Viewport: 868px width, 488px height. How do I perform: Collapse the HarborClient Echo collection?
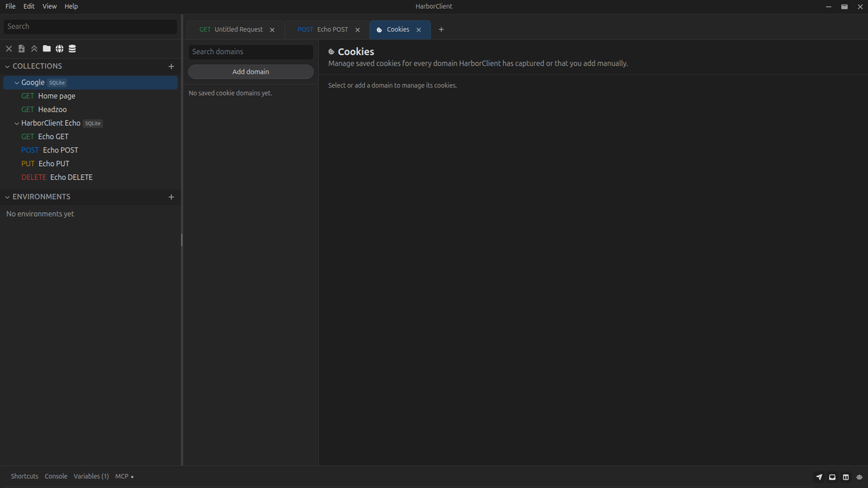pos(17,123)
